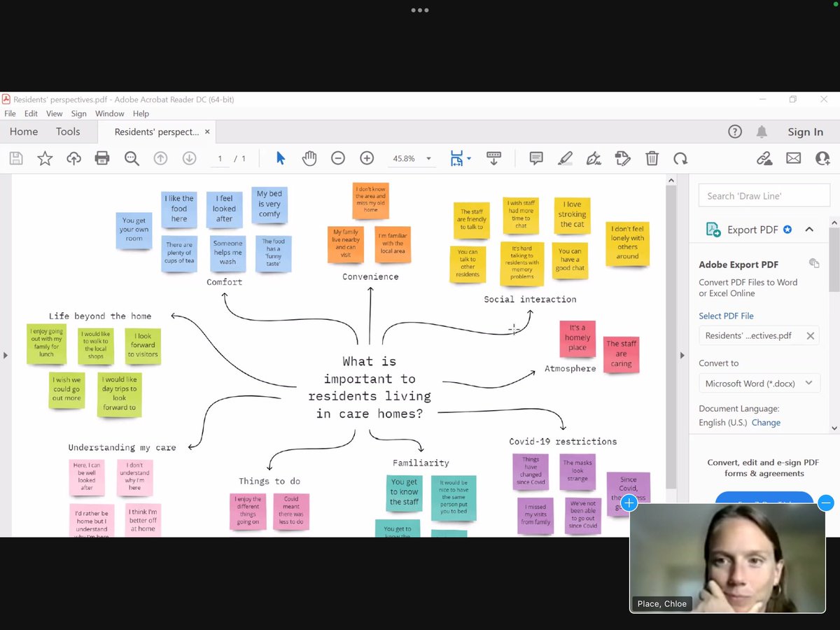Click the fit page options icon

[457, 159]
